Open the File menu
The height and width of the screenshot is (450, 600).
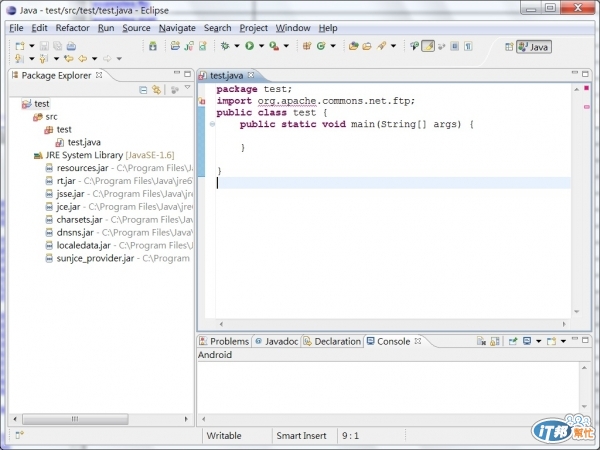click(x=16, y=28)
